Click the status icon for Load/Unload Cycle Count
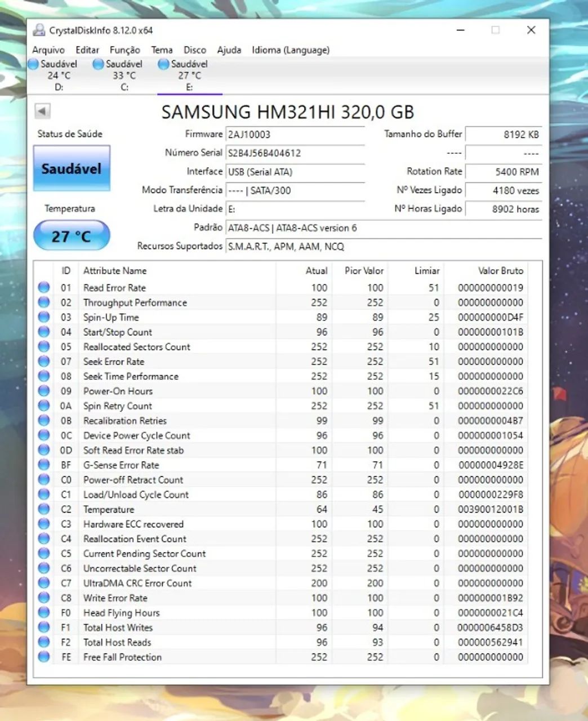 click(x=43, y=495)
